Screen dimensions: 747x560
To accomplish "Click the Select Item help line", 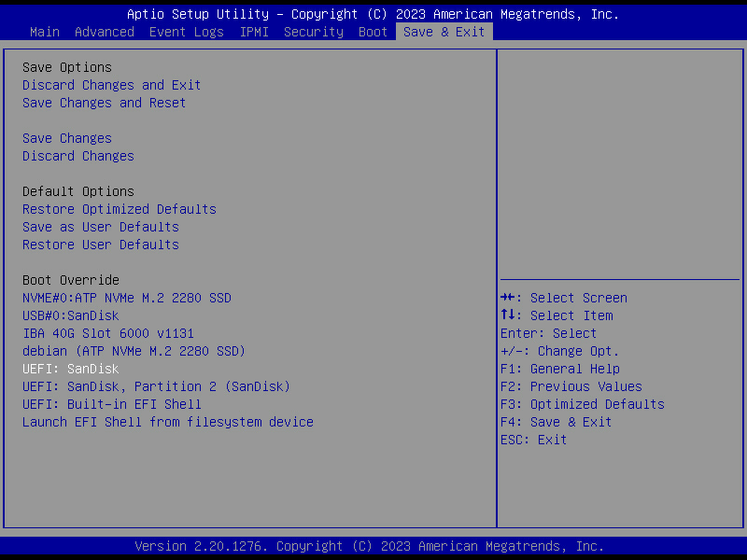I will point(557,315).
